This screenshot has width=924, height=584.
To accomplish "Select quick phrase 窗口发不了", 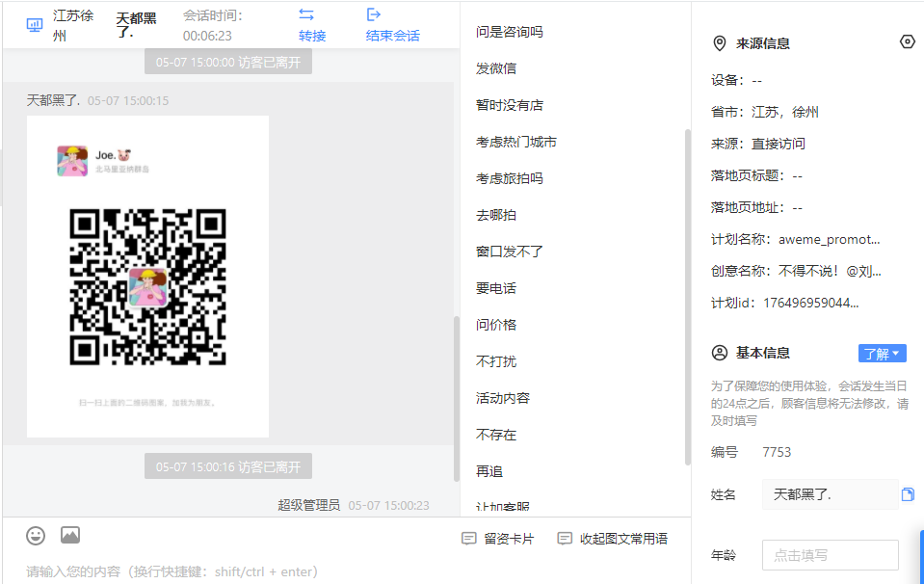I will point(510,252).
